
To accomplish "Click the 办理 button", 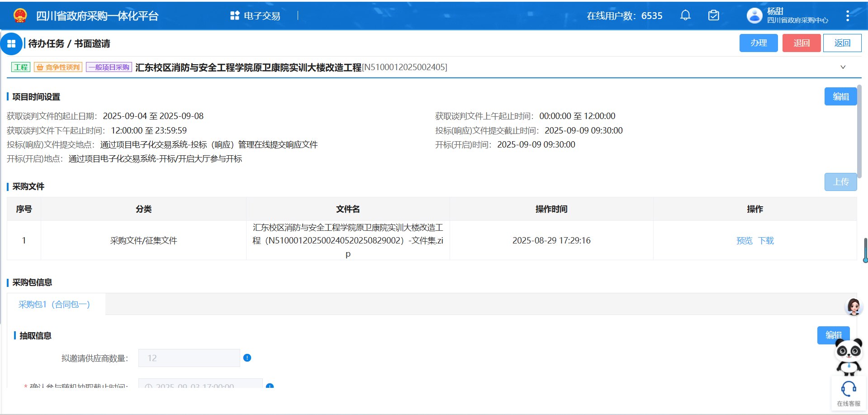I will coord(758,43).
